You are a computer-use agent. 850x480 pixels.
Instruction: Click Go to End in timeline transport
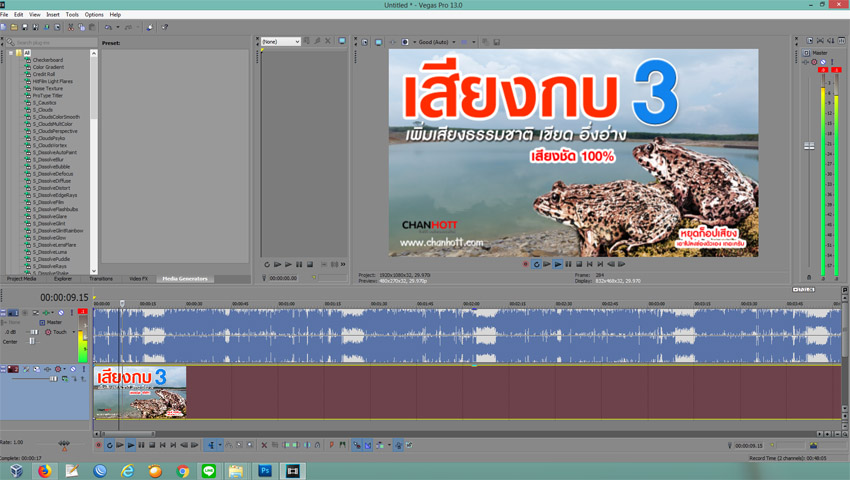coord(173,445)
